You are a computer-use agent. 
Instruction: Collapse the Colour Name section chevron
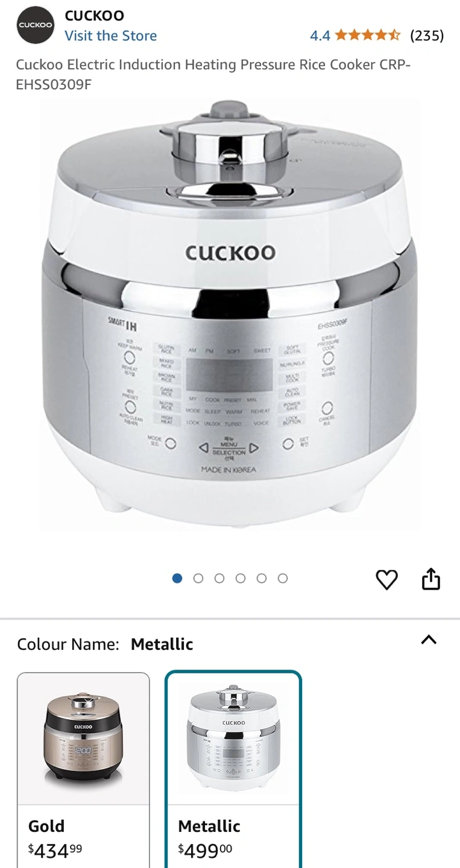pos(429,640)
